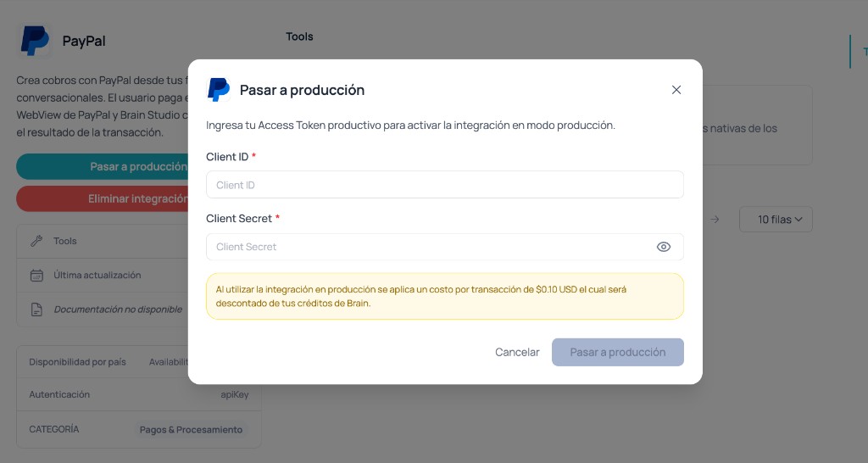
Task: Click the CATEGORÍA label
Action: tap(54, 429)
